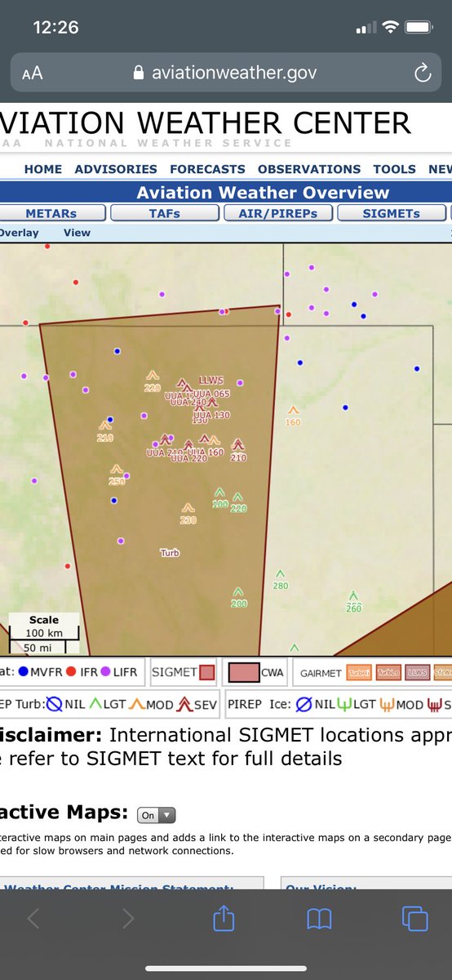Click the moderate turbulence marker labeled 160
The height and width of the screenshot is (980, 452).
coord(293,416)
